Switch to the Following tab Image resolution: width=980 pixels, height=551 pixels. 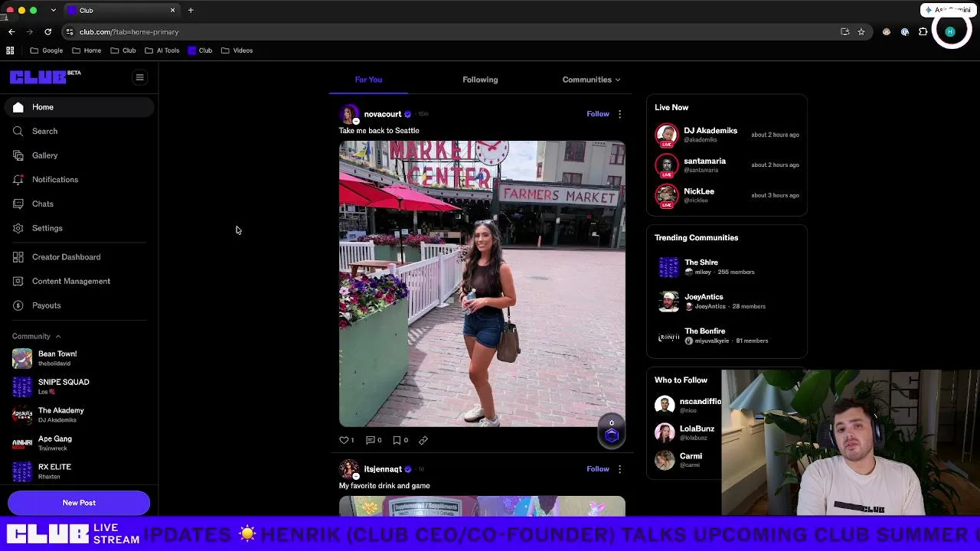(x=480, y=80)
